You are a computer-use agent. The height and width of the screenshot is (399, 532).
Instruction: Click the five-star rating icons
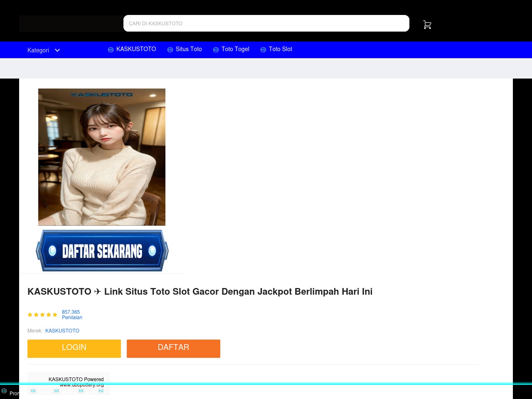pyautogui.click(x=42, y=315)
